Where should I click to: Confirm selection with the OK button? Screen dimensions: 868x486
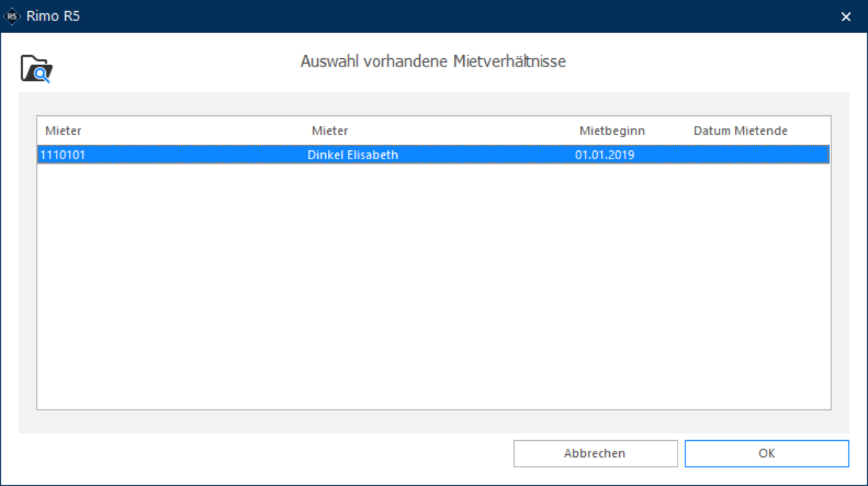click(766, 454)
